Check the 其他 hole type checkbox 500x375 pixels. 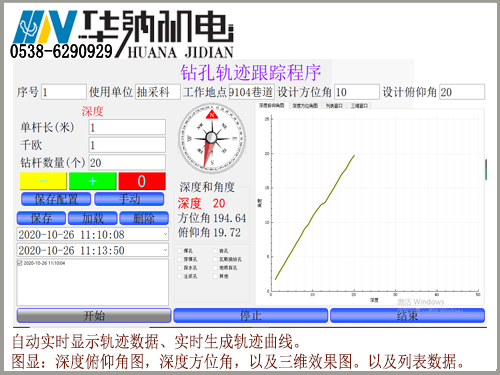click(x=215, y=276)
